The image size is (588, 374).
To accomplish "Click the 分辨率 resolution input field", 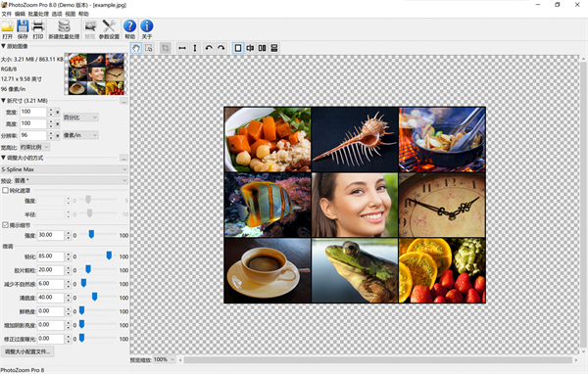I will [33, 135].
